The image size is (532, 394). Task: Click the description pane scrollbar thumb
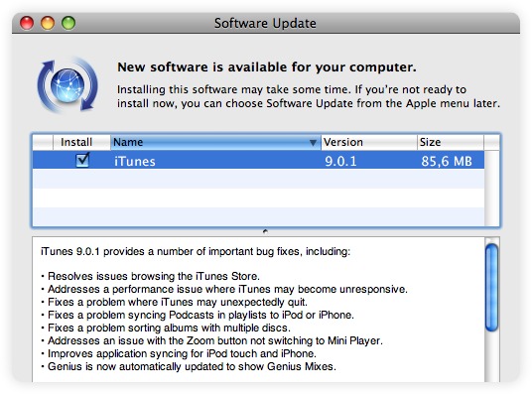click(x=491, y=288)
